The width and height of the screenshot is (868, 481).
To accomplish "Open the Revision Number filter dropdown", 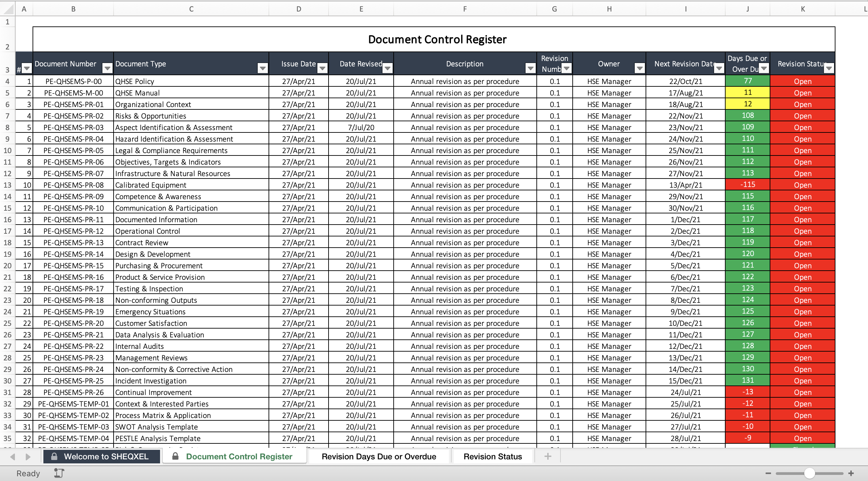I will point(567,69).
